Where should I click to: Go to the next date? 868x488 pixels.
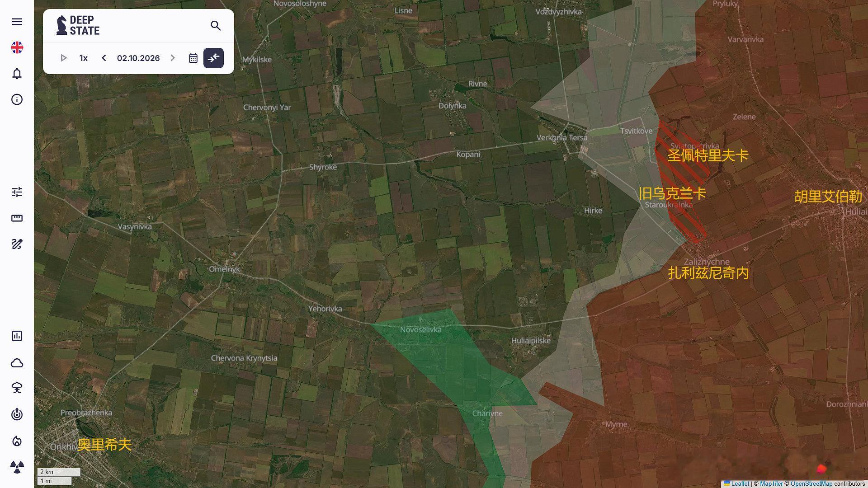pos(173,58)
